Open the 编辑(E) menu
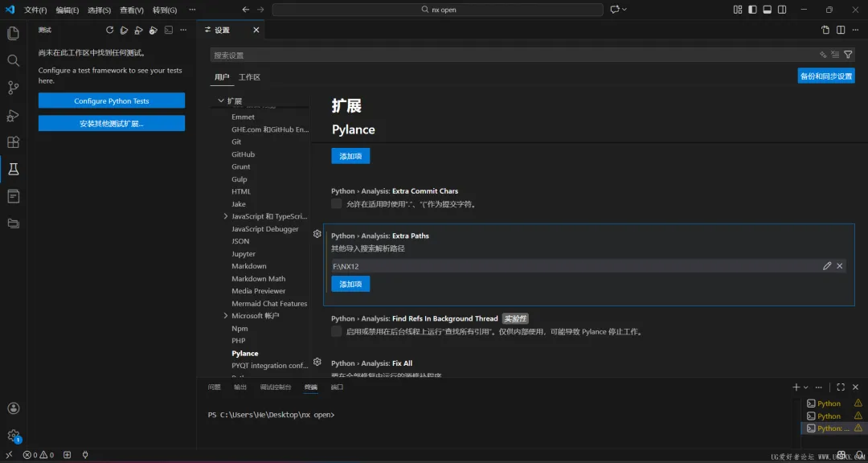868x463 pixels. click(68, 10)
